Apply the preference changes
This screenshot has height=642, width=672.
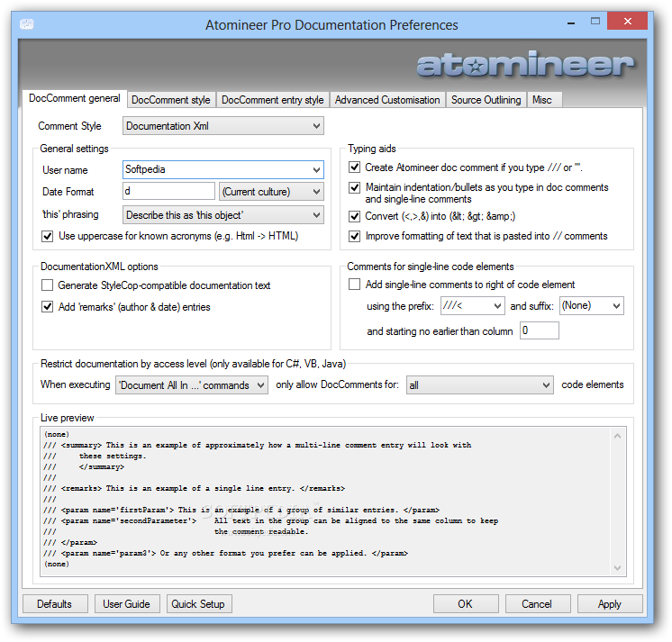(x=610, y=604)
